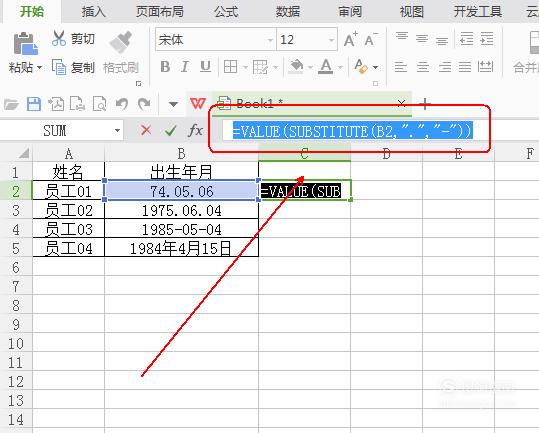Screen dimensions: 539x433
Task: Open the insert function fx button
Action: point(196,130)
